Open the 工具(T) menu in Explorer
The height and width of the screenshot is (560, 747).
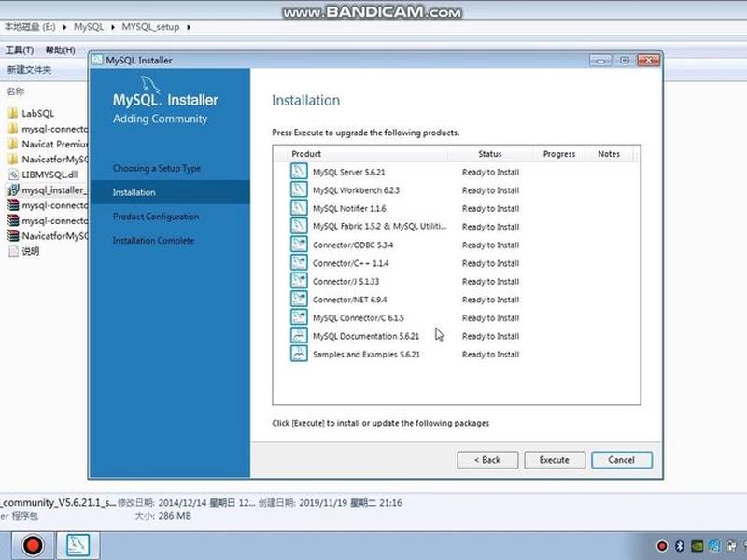point(20,50)
